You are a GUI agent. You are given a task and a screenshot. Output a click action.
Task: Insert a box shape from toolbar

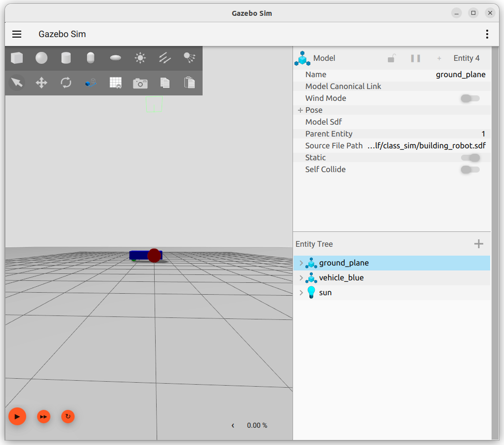(17, 58)
